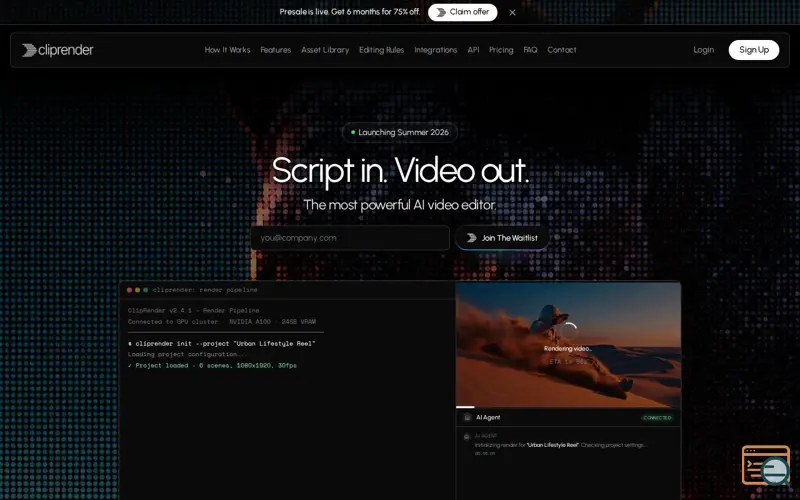Click the cliprender logo icon
Image resolution: width=800 pixels, height=500 pixels.
click(29, 50)
